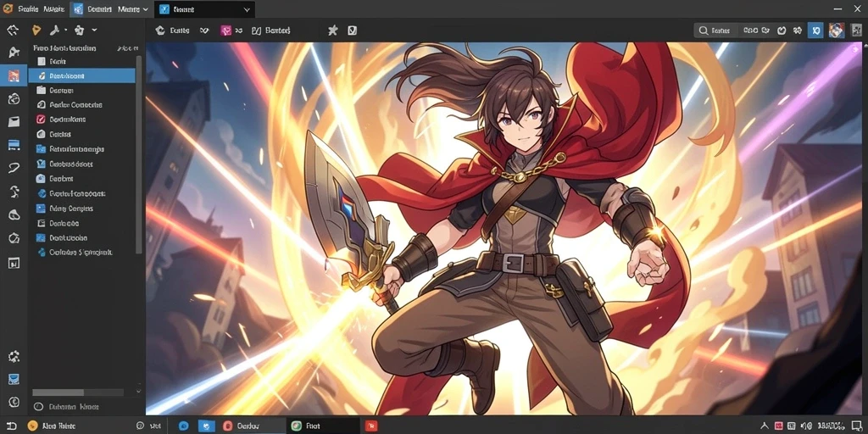Screen dimensions: 868x434
Task: Click the pink square icon in canvas toolbar
Action: coord(225,31)
